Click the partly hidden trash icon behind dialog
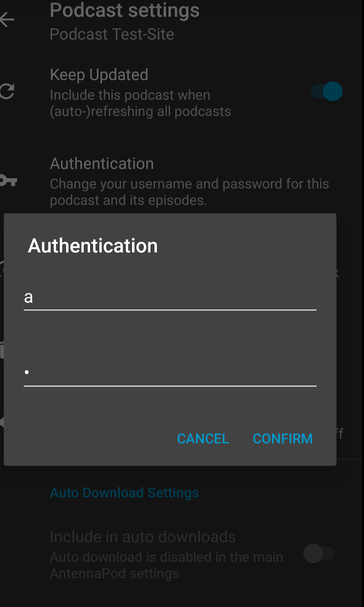This screenshot has height=607, width=364. pos(2,350)
